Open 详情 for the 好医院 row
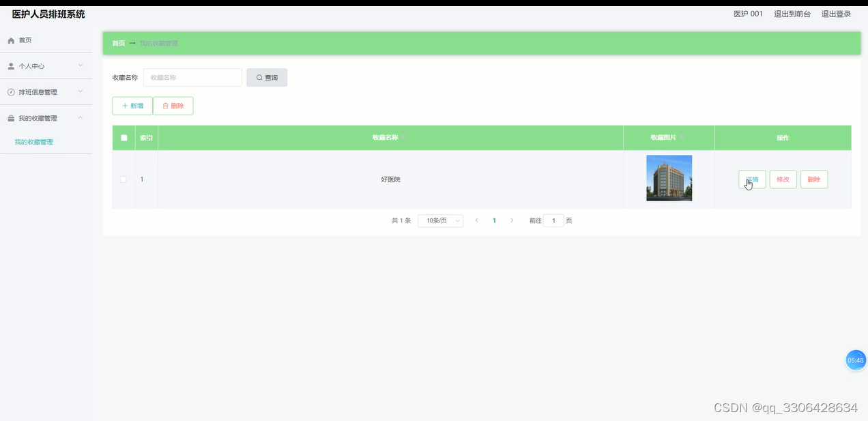 pos(752,179)
